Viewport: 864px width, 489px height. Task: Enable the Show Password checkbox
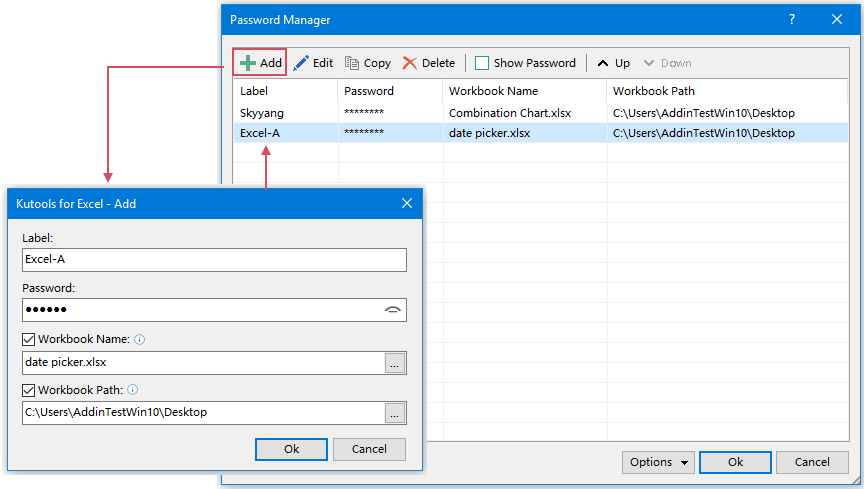(482, 63)
